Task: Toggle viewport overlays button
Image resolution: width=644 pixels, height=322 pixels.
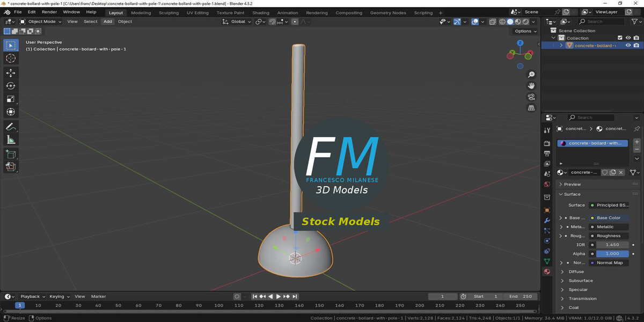Action: tap(475, 21)
